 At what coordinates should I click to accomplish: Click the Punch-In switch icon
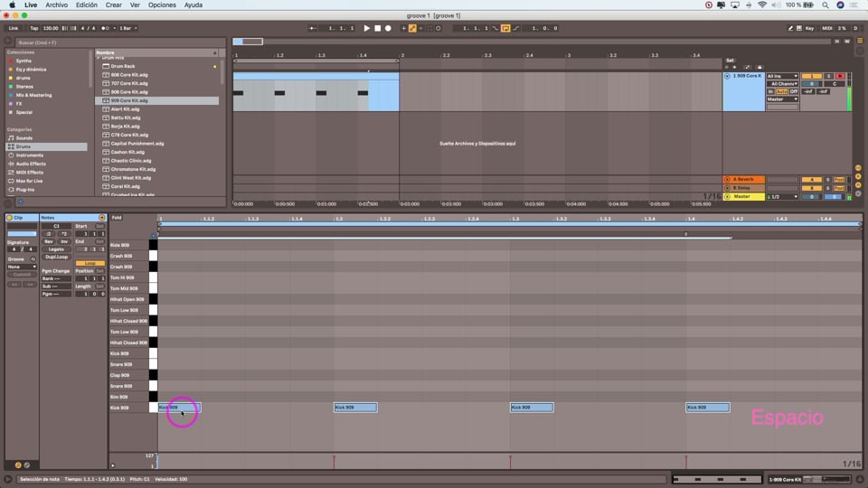495,28
